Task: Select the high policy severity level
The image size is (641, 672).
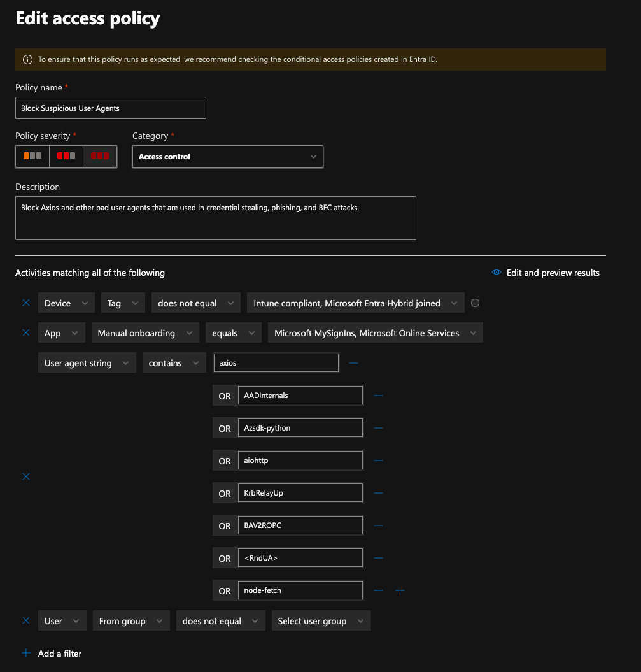Action: point(99,156)
